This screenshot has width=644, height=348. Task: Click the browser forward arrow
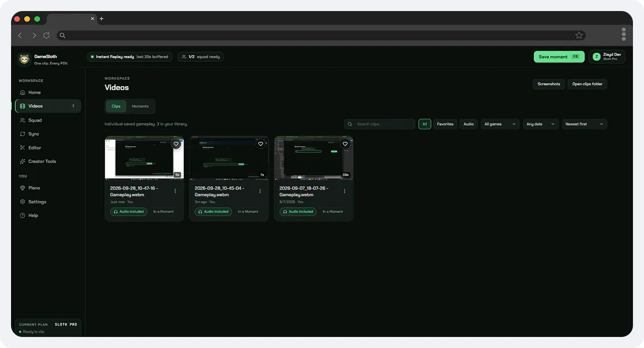tap(34, 35)
